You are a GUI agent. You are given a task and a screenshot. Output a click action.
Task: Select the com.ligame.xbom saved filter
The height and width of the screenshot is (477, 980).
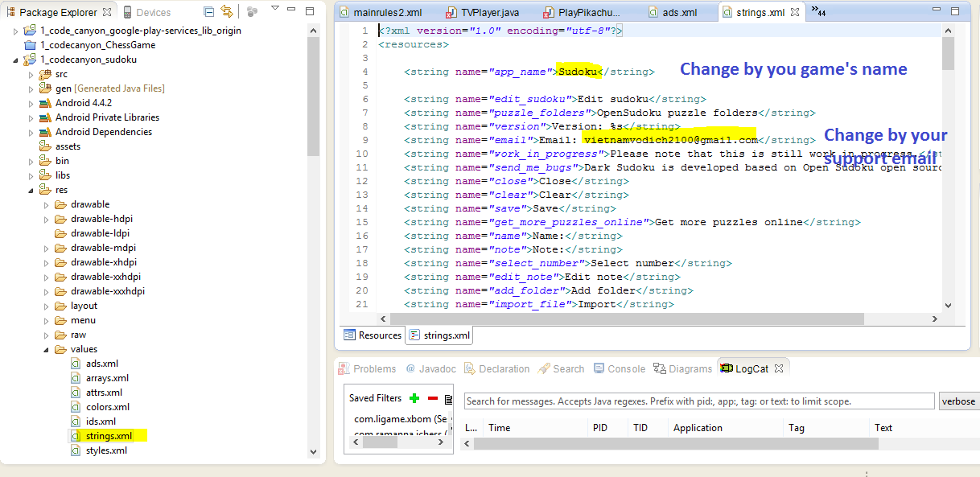(401, 419)
